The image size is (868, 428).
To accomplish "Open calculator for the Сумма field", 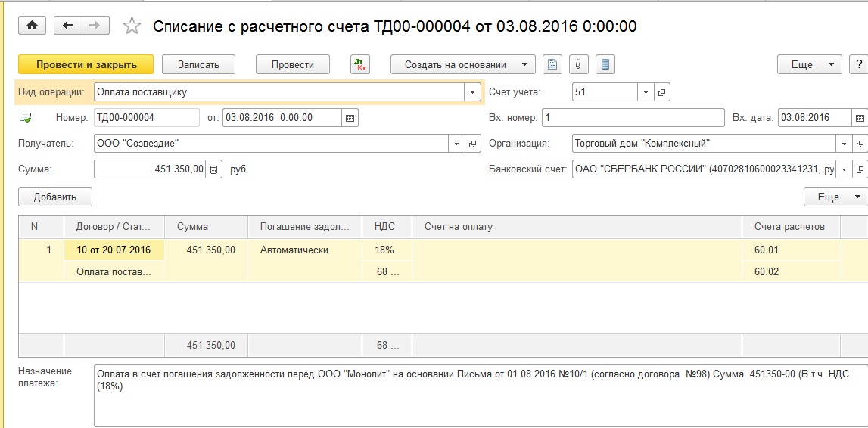I will pyautogui.click(x=214, y=169).
